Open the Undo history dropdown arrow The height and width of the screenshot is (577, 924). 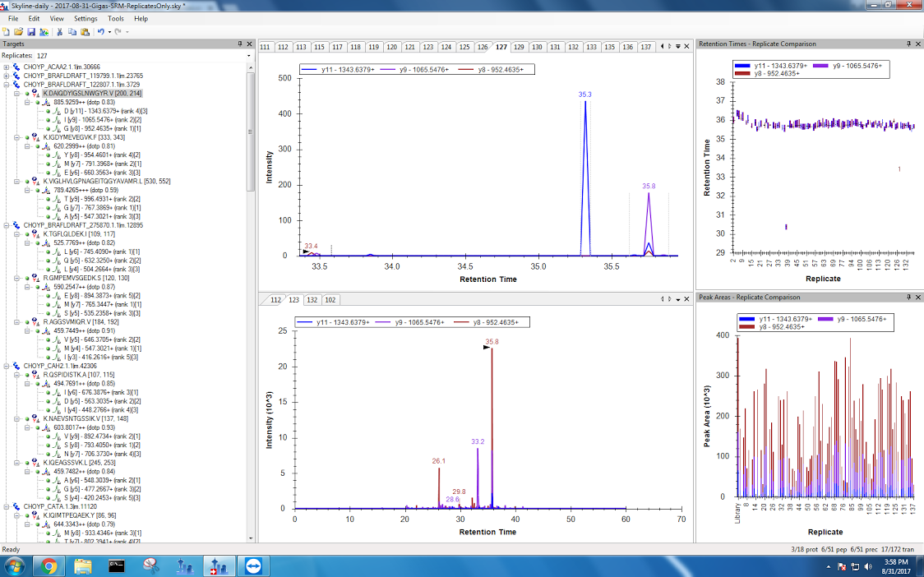[109, 31]
